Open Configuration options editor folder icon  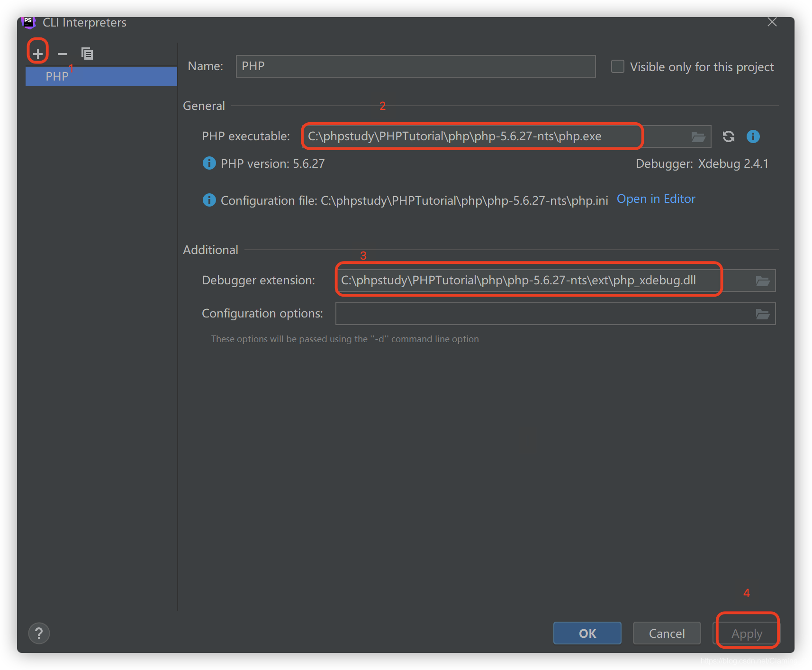(763, 314)
